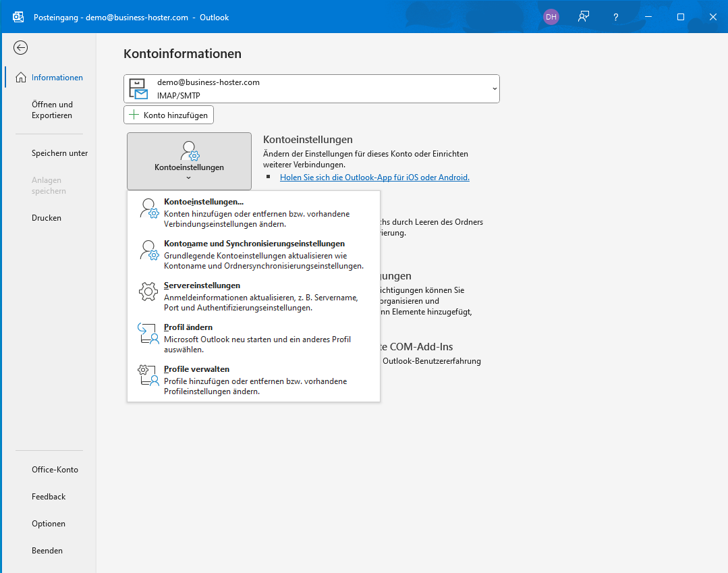Open the DH account avatar
This screenshot has height=573, width=728.
point(551,17)
